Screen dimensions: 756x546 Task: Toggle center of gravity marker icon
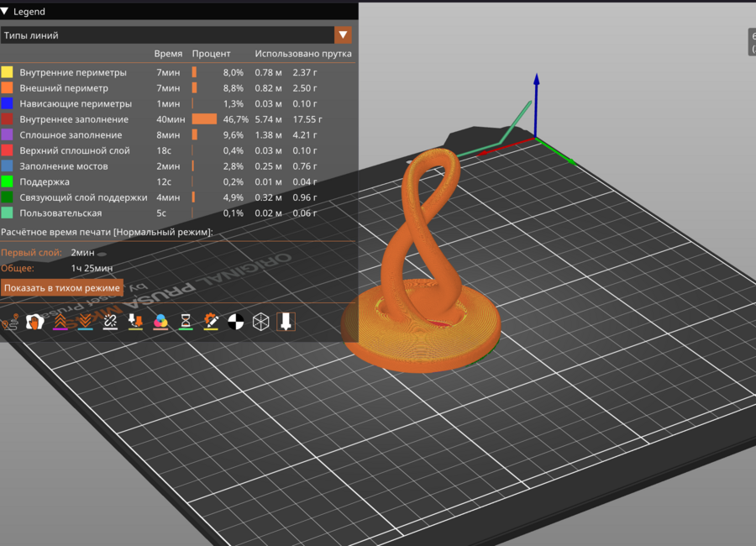point(236,322)
